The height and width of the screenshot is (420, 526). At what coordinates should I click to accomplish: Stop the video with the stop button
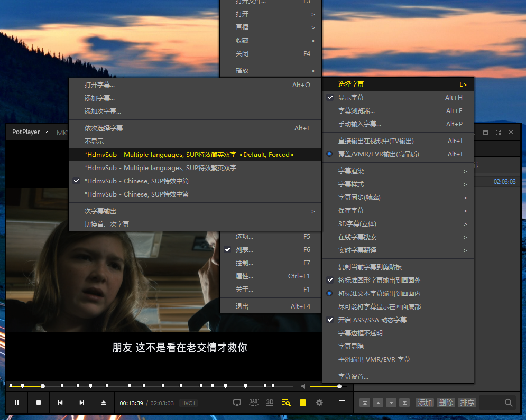(39, 403)
